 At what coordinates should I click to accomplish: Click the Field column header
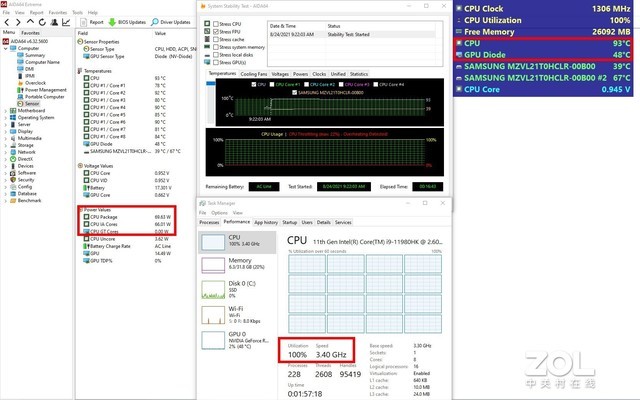click(x=83, y=33)
